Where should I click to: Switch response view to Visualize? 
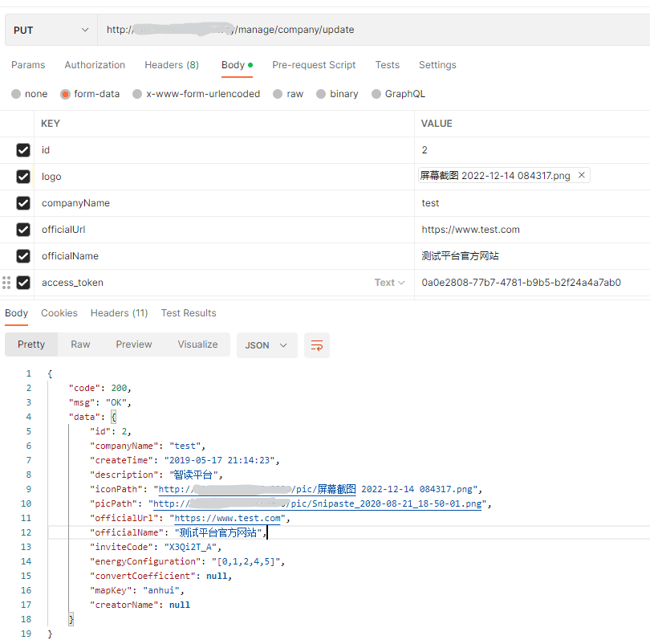[x=197, y=344]
